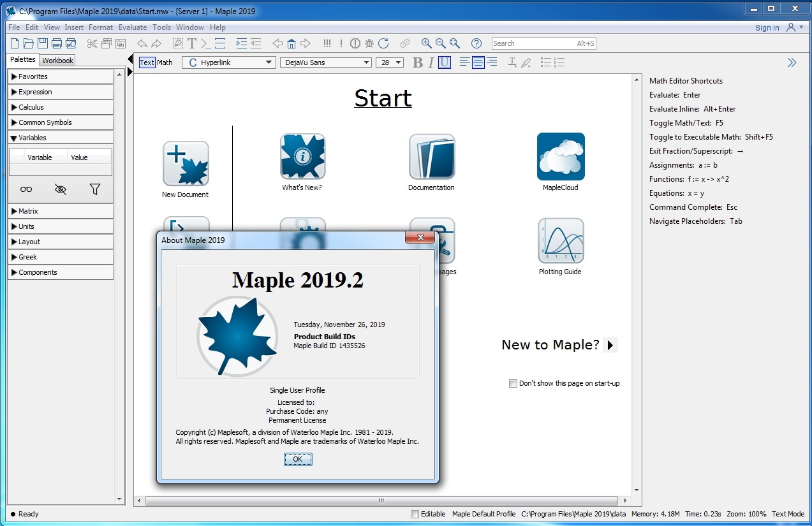Switch to the Workbook tab
This screenshot has height=526, width=812.
tap(57, 61)
